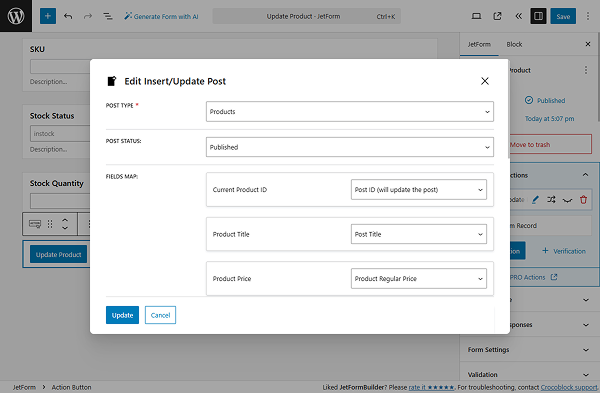Click the SKU input field
Image resolution: width=600 pixels, height=393 pixels.
click(x=60, y=67)
